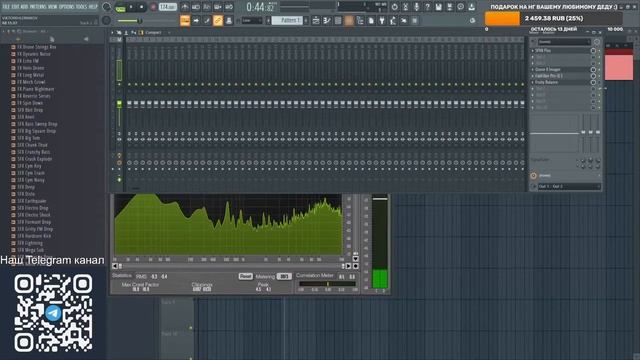This screenshot has height=360, width=640.
Task: Select FX Piano Nightmare in browser
Action: pyautogui.click(x=36, y=89)
